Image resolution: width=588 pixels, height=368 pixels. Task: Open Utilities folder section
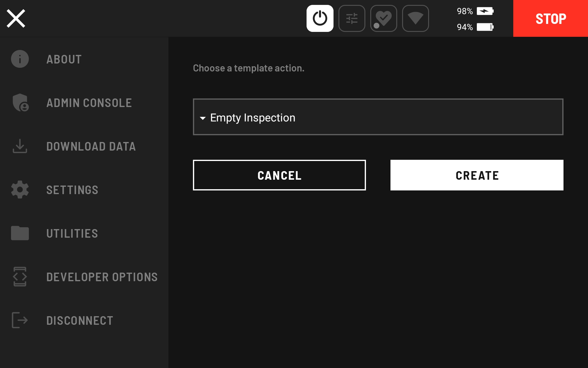(72, 233)
